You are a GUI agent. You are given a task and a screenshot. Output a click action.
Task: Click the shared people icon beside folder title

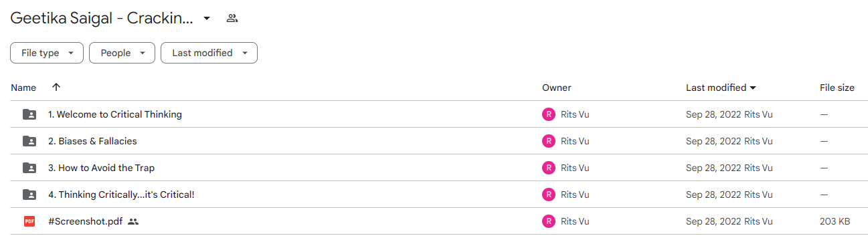coord(232,19)
